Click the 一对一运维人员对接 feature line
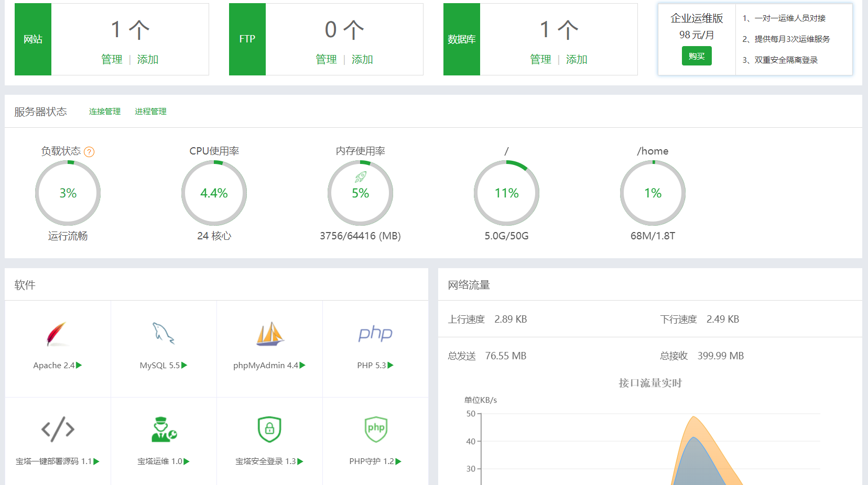 point(784,18)
